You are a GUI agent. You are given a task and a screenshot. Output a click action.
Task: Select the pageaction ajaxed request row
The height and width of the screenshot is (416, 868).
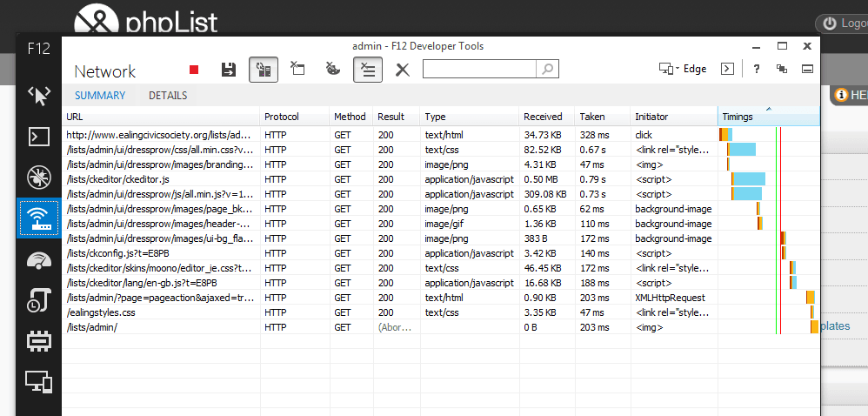click(441, 298)
